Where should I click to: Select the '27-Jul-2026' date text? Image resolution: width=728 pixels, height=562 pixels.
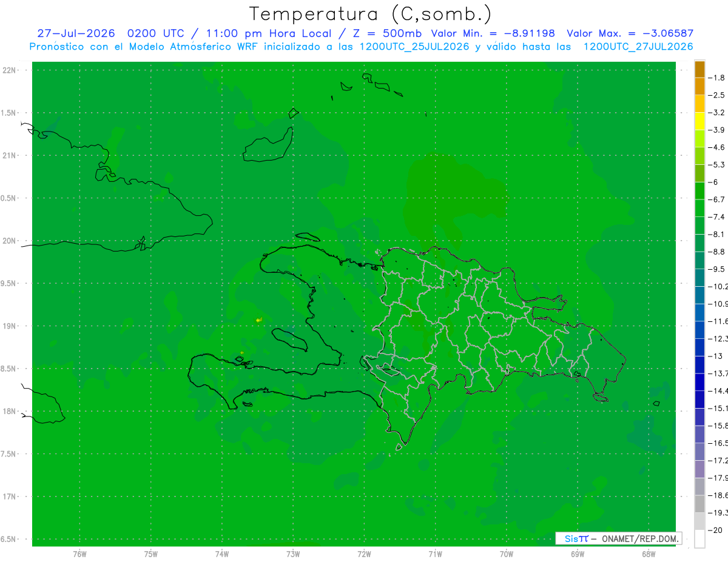point(76,33)
